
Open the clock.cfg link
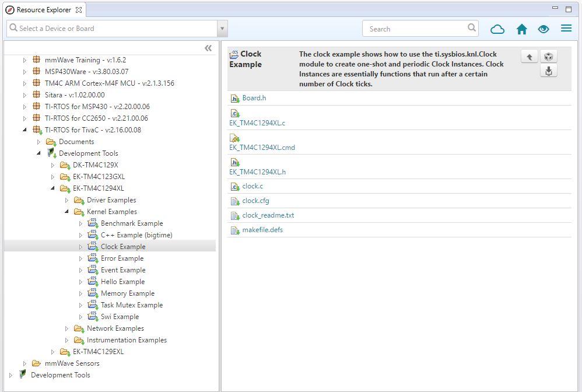click(x=256, y=201)
